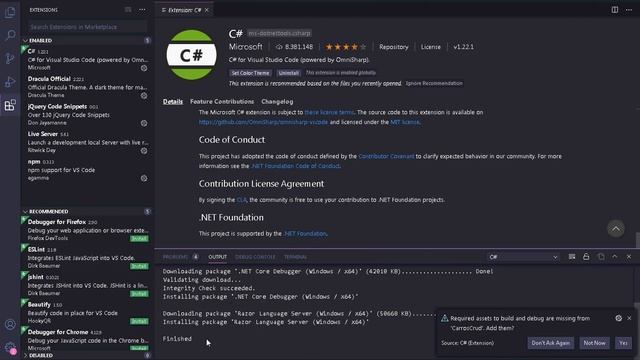Click the star rating of C#
Screen dimensions: 640x360
tap(345, 47)
